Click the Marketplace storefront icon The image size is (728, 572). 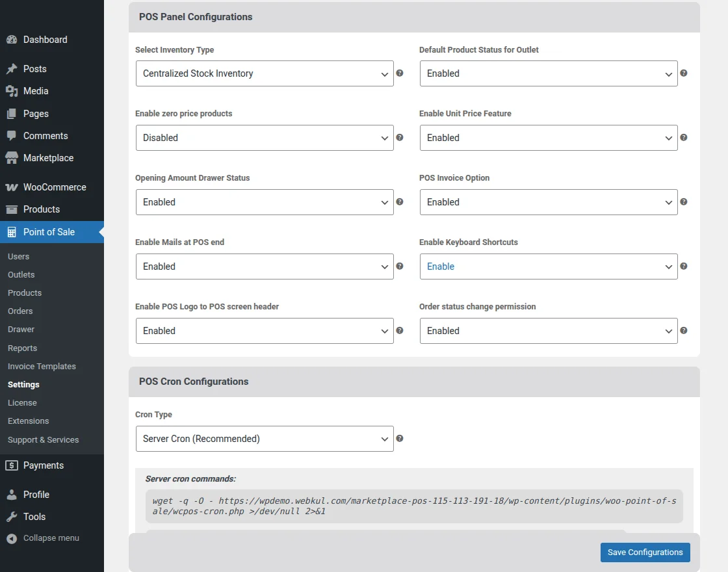(x=12, y=158)
